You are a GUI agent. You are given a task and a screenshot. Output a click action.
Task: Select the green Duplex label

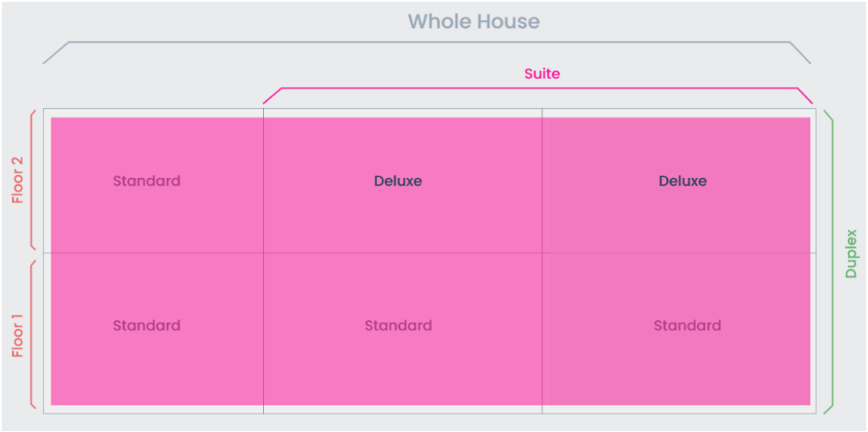pyautogui.click(x=852, y=253)
